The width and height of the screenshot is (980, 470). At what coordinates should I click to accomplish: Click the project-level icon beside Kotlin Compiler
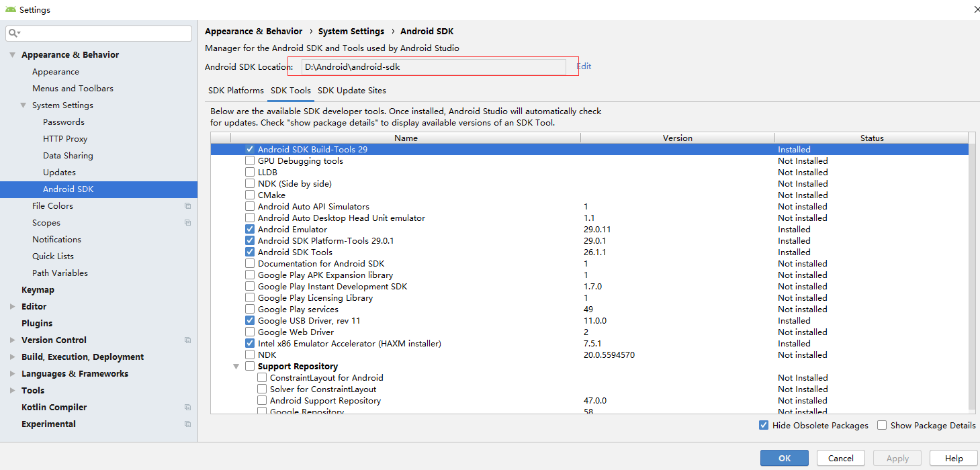187,408
